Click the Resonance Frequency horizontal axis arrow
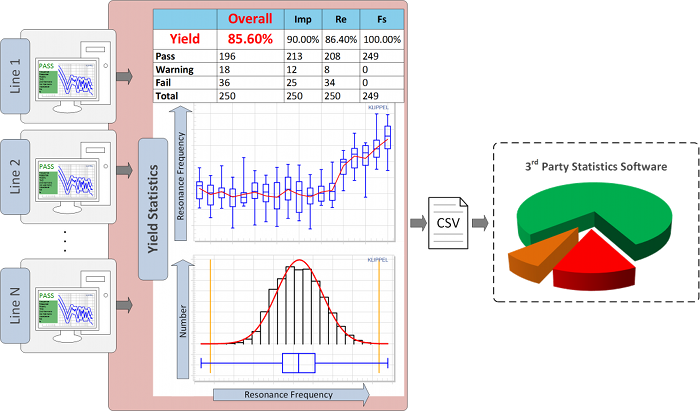This screenshot has height=411, width=700. pos(290,395)
